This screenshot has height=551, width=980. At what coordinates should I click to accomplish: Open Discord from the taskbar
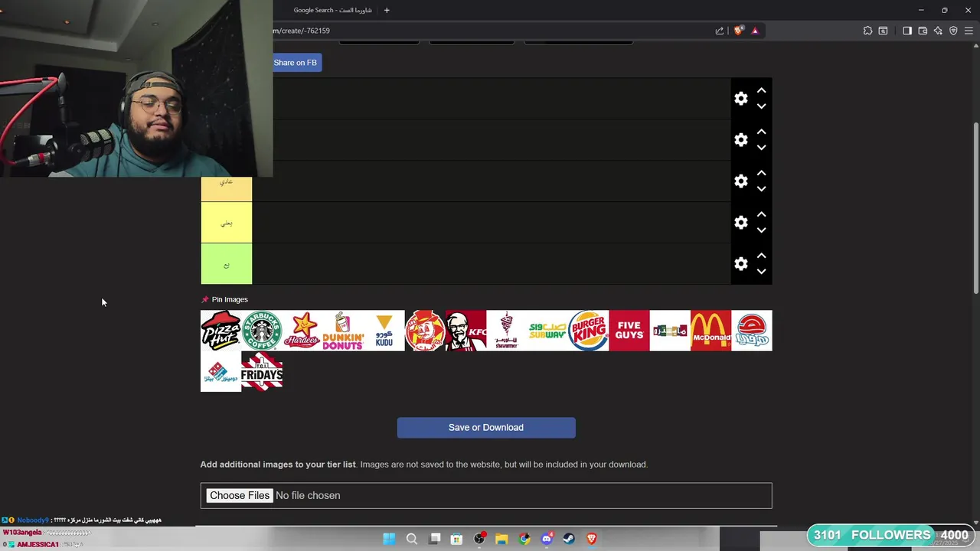[547, 539]
